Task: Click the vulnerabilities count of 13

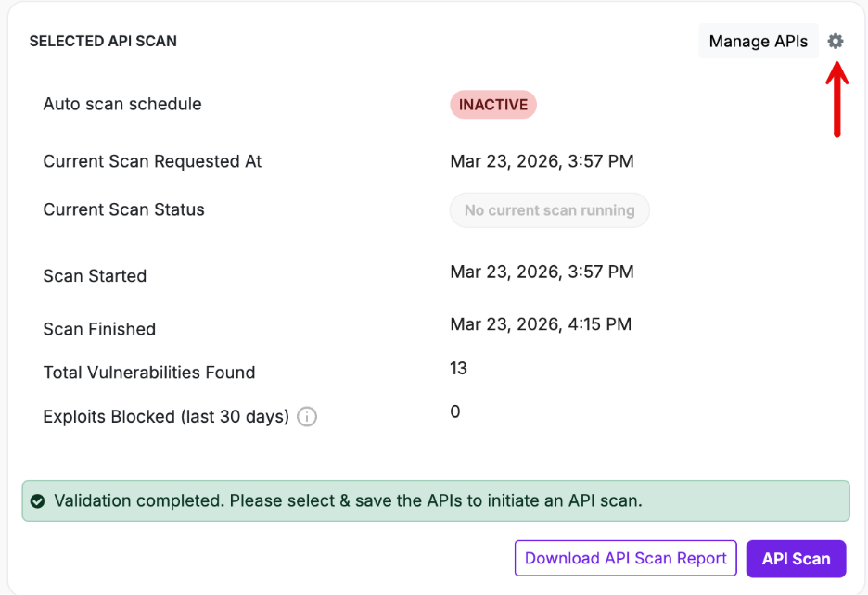Action: (x=458, y=368)
